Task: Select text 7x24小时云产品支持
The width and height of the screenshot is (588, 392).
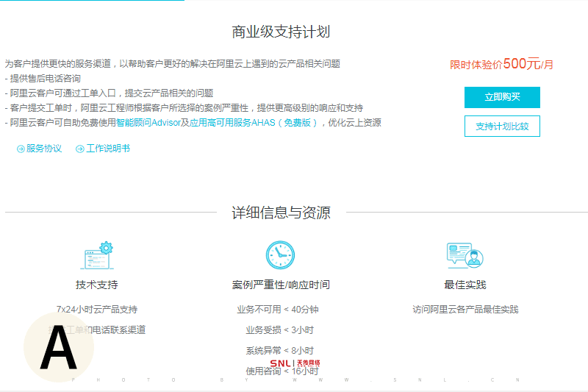Action: pyautogui.click(x=97, y=310)
